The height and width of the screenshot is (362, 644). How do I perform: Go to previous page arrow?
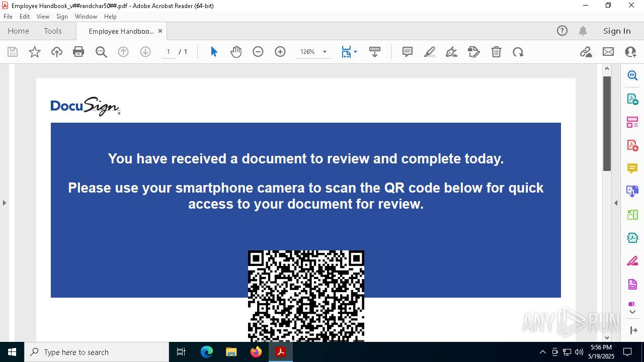[x=123, y=52]
